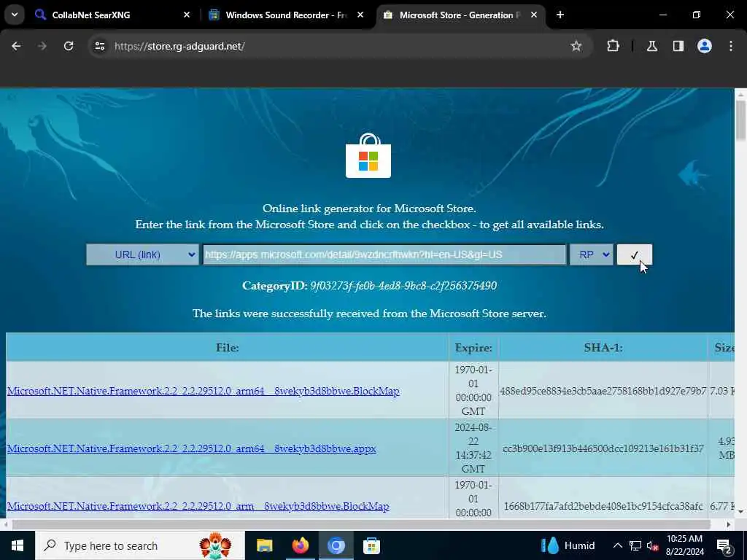
Task: Open Firefox from the taskbar
Action: coord(300,545)
